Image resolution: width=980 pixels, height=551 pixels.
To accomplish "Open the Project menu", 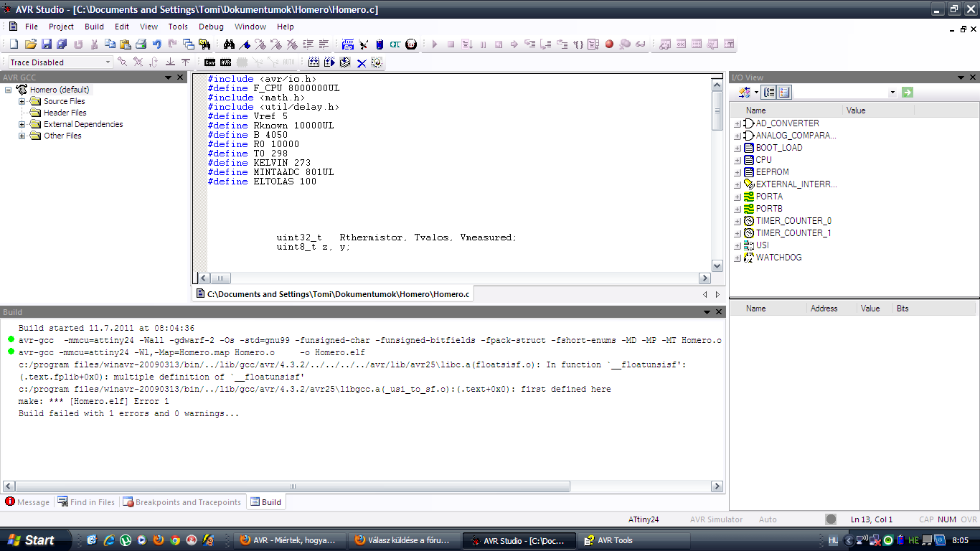I will click(x=61, y=27).
